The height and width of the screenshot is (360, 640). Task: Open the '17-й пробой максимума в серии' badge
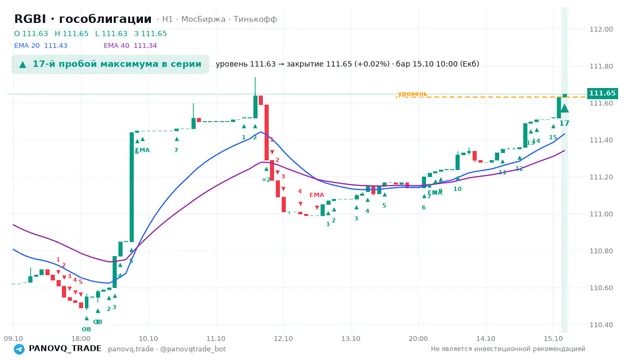(110, 64)
